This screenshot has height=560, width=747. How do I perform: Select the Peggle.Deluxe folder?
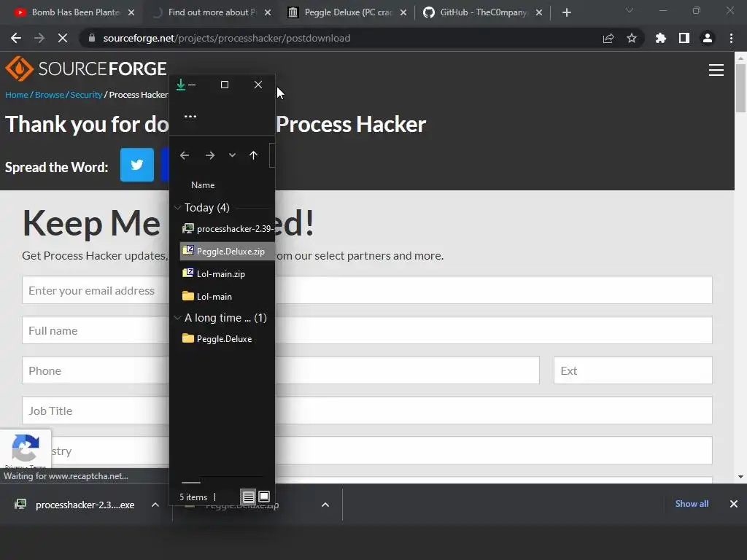tap(228, 339)
